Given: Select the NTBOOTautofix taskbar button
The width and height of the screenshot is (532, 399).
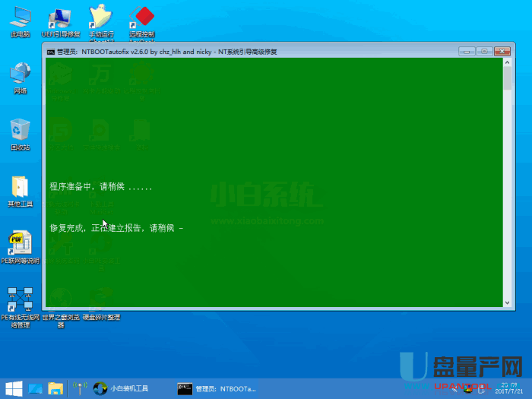Looking at the screenshot, I should pos(217,388).
